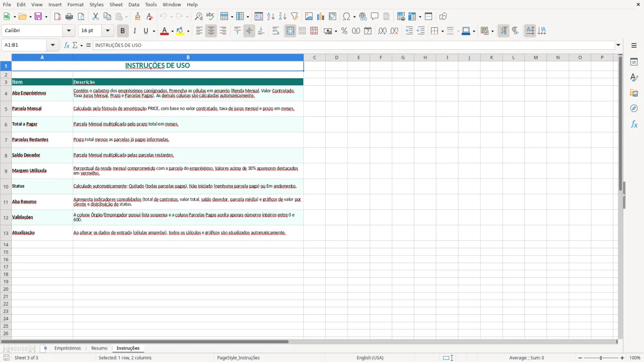The image size is (644, 362).
Task: Toggle Center Horizontally alignment
Action: pyautogui.click(x=211, y=31)
